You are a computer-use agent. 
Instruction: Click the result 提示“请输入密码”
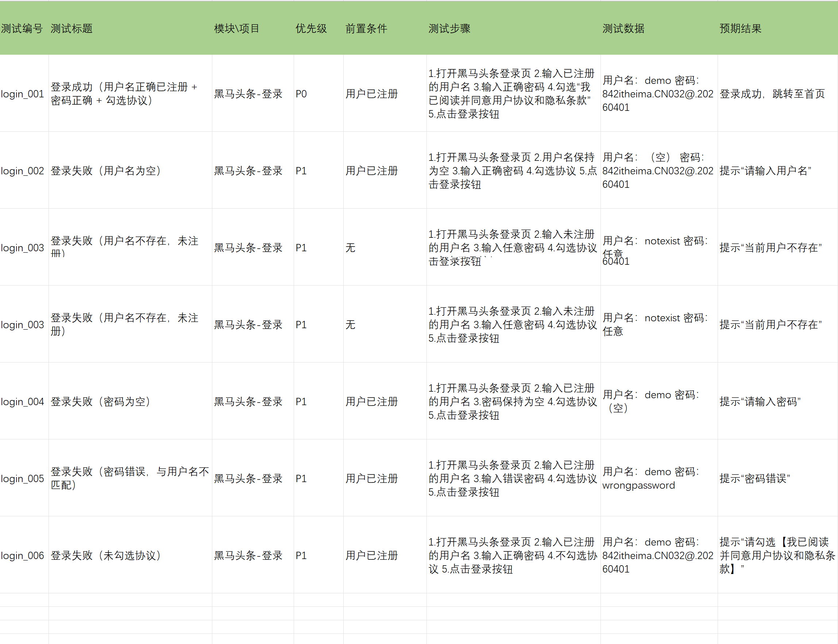point(778,401)
